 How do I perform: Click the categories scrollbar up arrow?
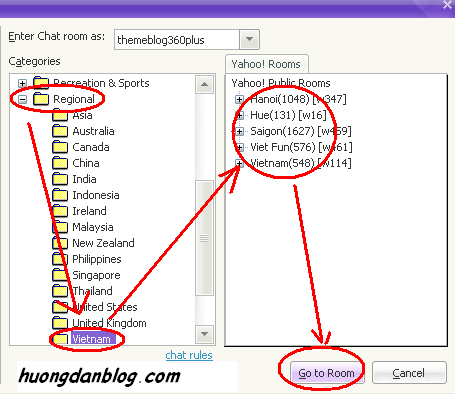click(204, 85)
